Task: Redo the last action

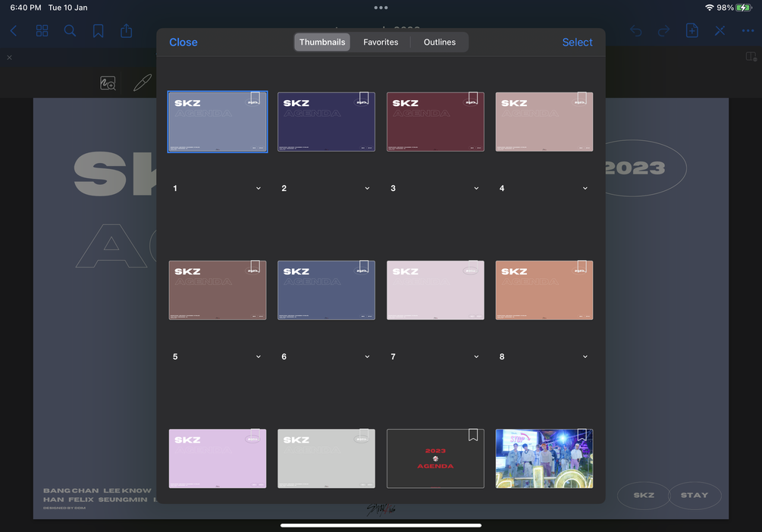Action: point(663,31)
